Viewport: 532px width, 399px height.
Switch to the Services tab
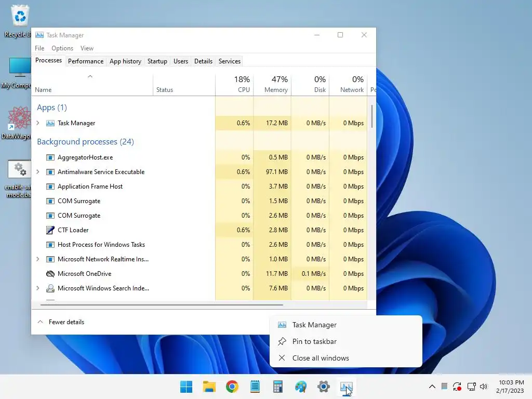click(229, 61)
